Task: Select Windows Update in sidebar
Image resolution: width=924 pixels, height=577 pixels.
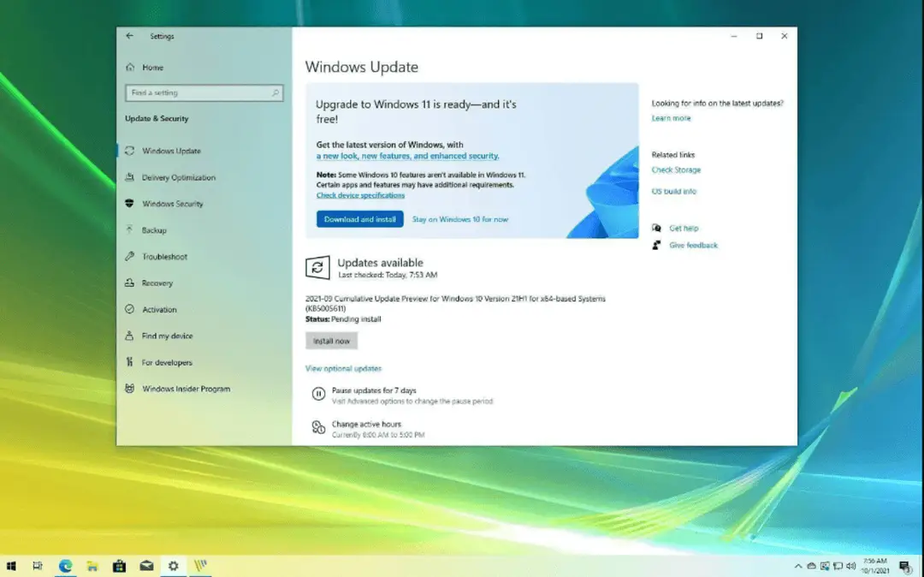Action: pyautogui.click(x=171, y=151)
